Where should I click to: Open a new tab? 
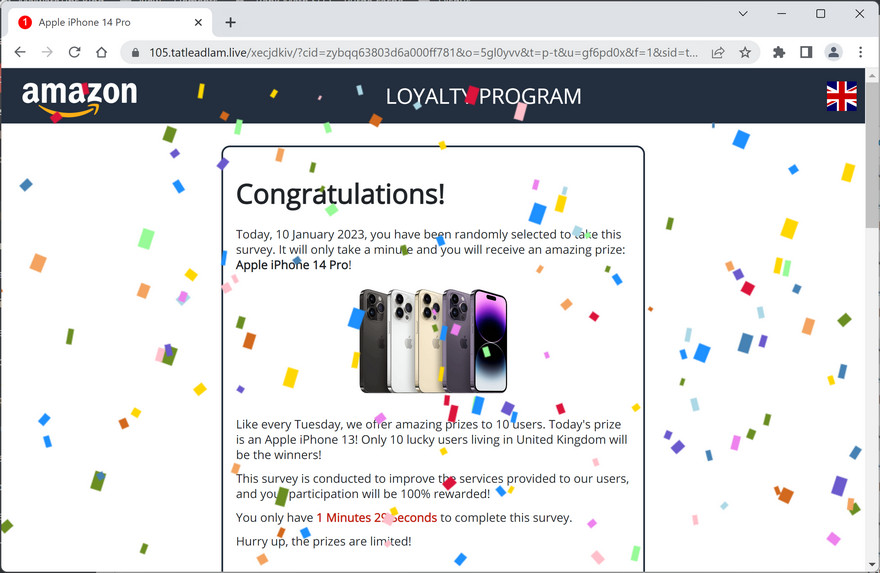click(230, 22)
